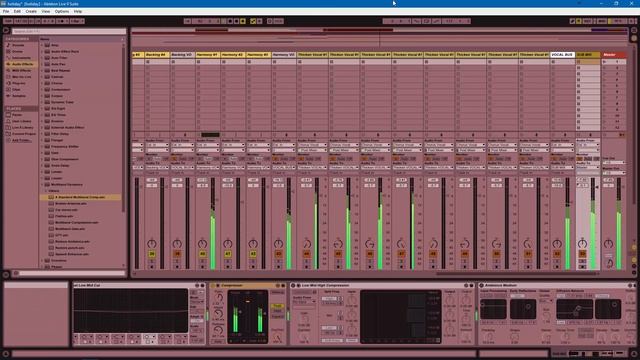The image size is (640, 360).
Task: Collapse the browser with the arrow toggle
Action: pos(6,30)
